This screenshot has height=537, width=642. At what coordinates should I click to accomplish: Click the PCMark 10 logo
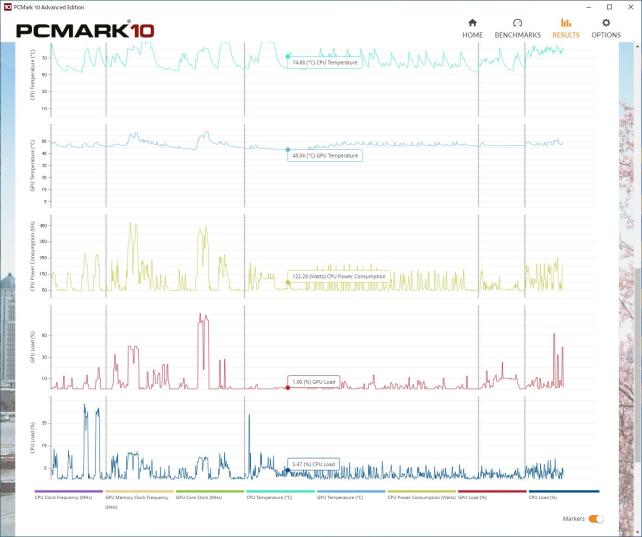coord(85,30)
